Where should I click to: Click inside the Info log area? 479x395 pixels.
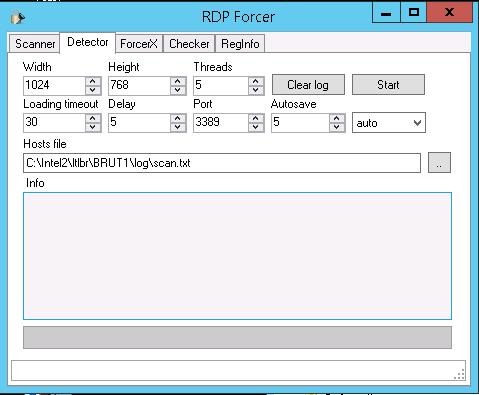[237, 256]
